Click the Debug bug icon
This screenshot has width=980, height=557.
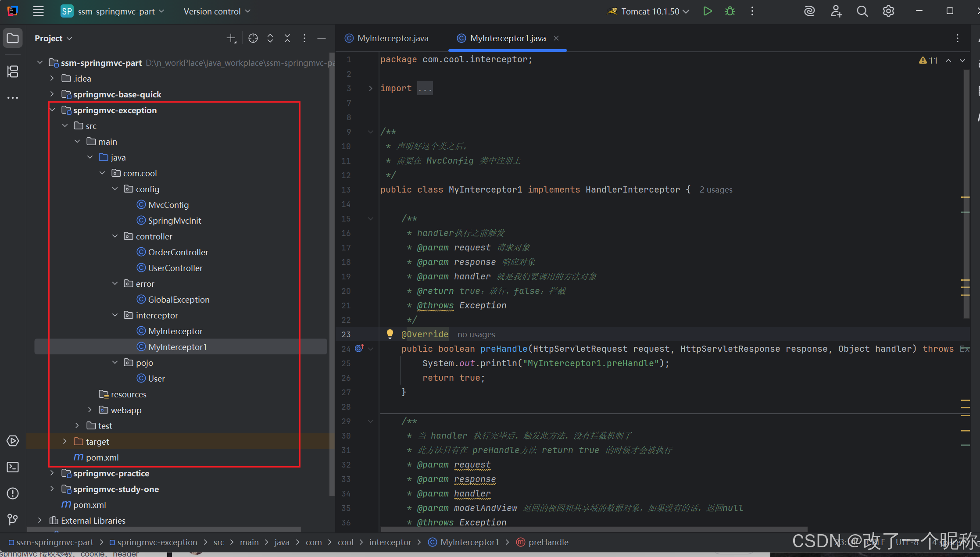tap(730, 11)
